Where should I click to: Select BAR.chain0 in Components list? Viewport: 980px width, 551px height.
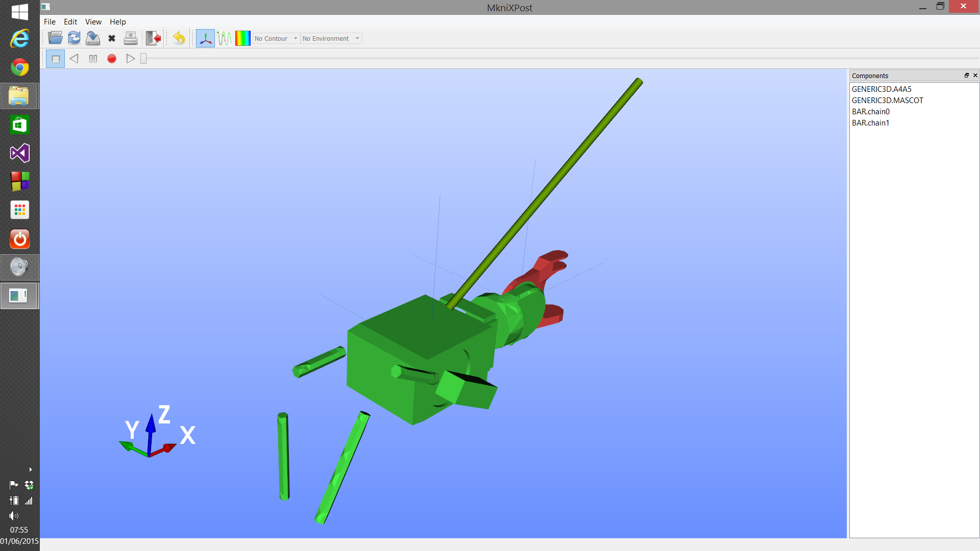coord(870,111)
